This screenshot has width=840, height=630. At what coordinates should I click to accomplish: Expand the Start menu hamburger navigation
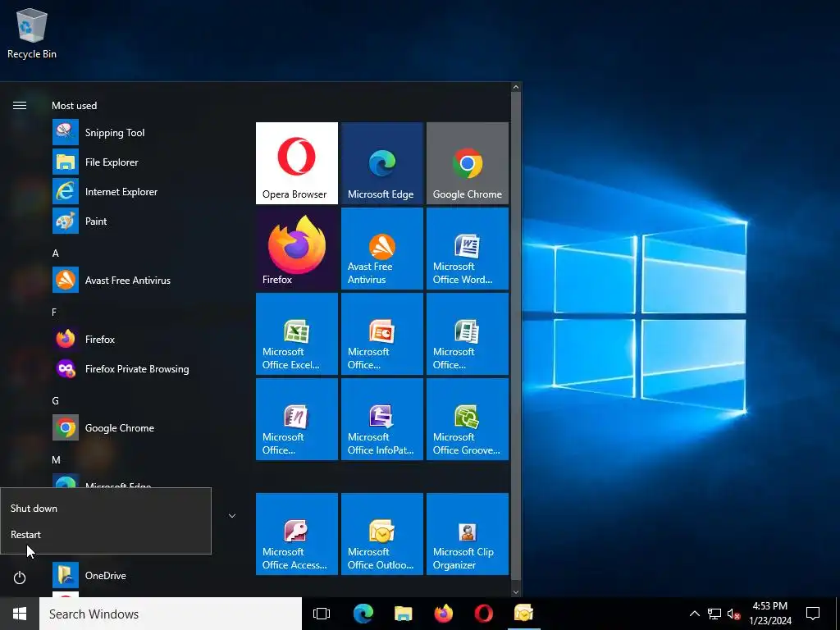[x=20, y=106]
